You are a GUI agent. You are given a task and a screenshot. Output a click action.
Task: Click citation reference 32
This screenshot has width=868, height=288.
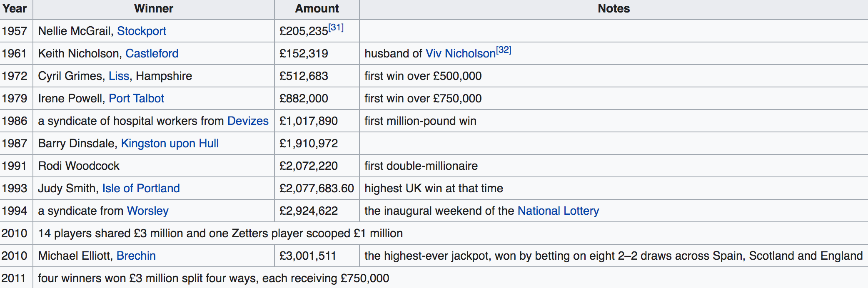coord(504,50)
